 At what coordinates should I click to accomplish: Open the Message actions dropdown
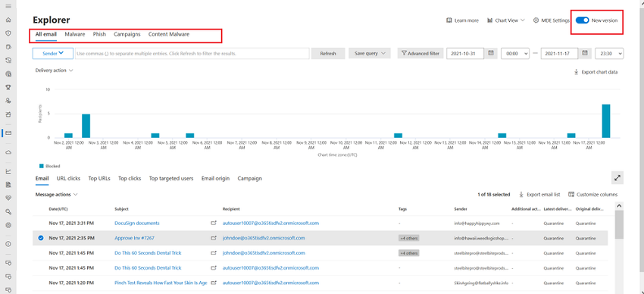tap(57, 195)
